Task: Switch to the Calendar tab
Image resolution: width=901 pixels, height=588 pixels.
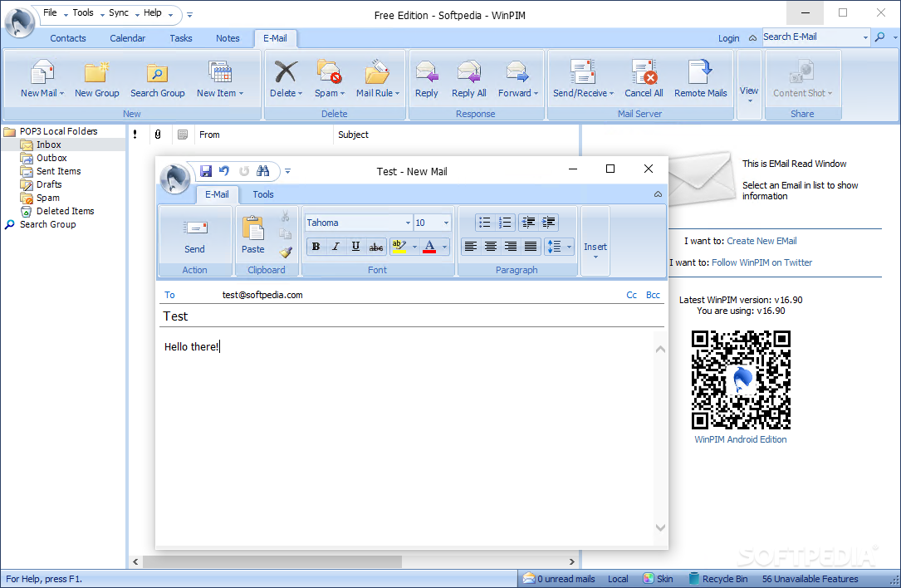Action: tap(128, 38)
